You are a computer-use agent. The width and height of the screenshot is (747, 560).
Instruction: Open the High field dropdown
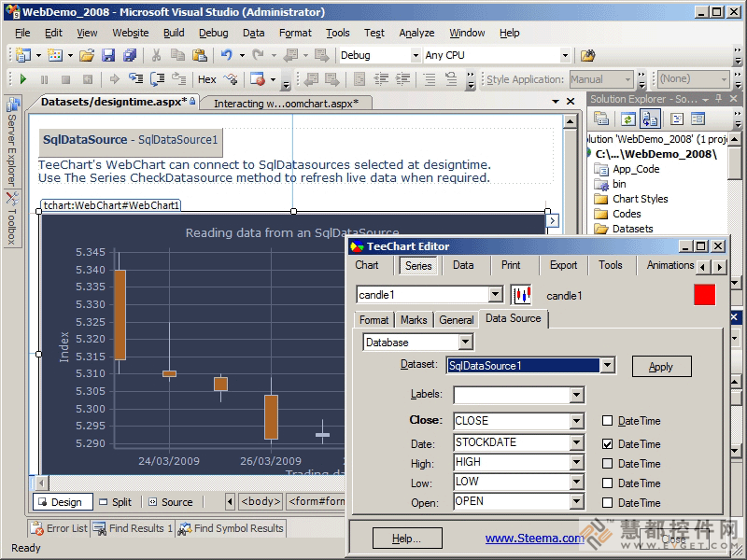click(576, 462)
